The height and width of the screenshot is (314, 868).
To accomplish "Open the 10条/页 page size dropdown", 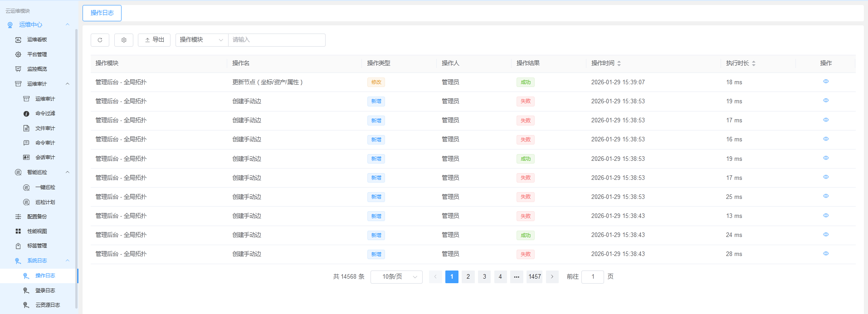I will tap(396, 277).
